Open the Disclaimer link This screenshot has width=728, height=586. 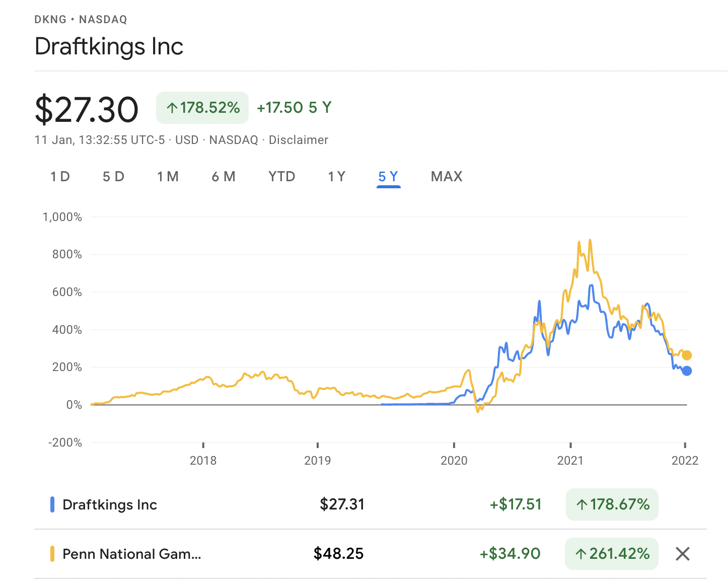299,140
